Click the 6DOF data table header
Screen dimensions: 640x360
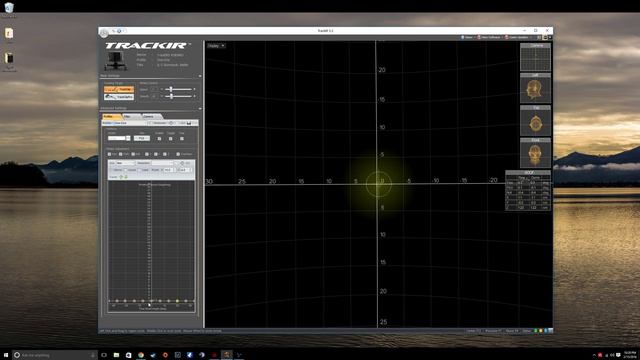[x=528, y=173]
